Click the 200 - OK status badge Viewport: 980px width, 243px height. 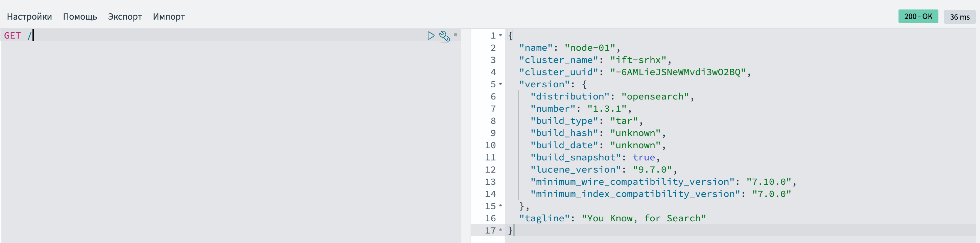[x=918, y=17]
